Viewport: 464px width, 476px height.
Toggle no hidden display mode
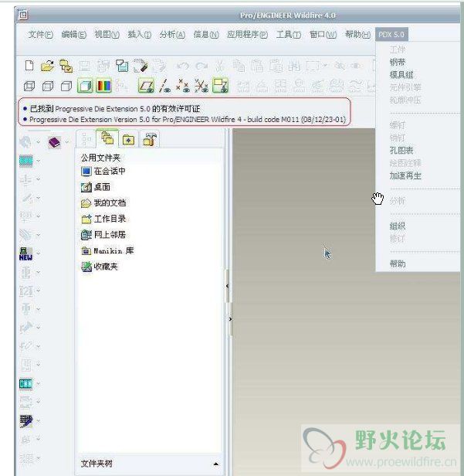coord(66,87)
